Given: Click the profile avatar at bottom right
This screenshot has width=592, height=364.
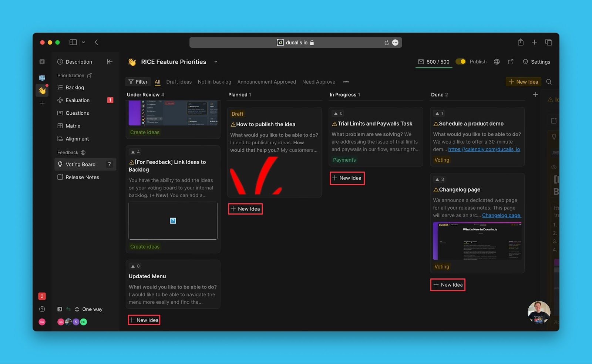Looking at the screenshot, I should coord(539,312).
